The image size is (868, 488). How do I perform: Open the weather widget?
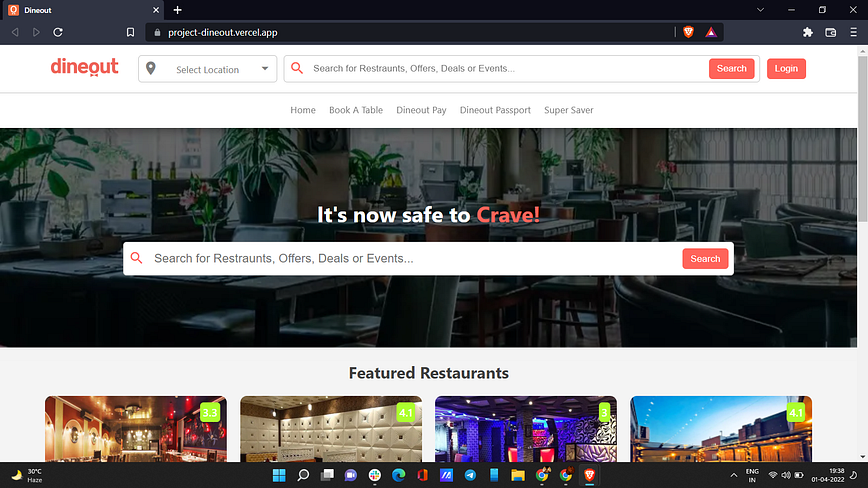[x=27, y=475]
